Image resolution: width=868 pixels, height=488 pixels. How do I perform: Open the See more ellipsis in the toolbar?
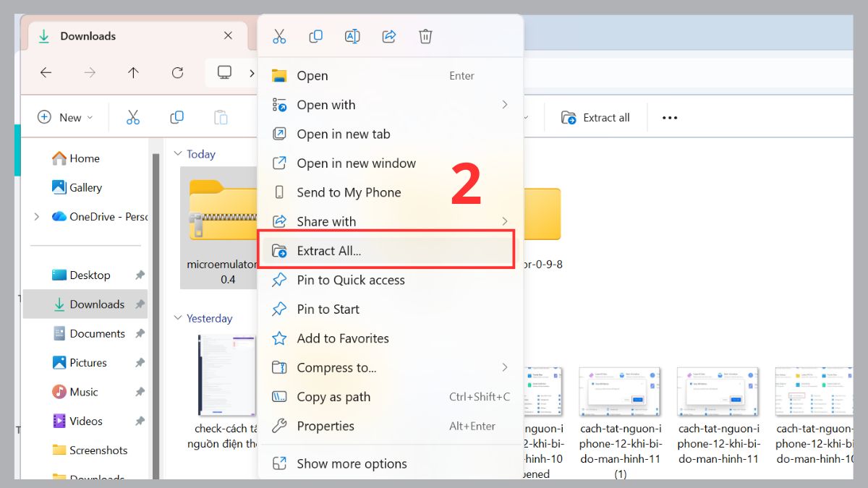(669, 117)
